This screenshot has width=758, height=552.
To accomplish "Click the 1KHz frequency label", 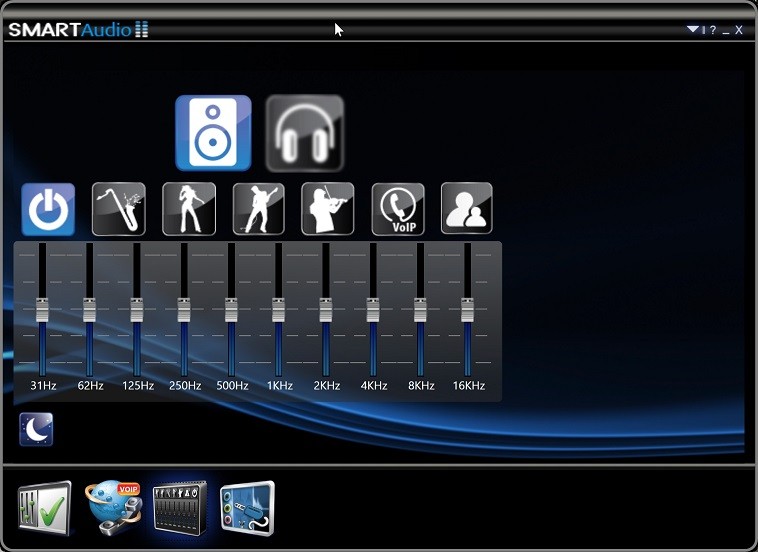I will [279, 386].
